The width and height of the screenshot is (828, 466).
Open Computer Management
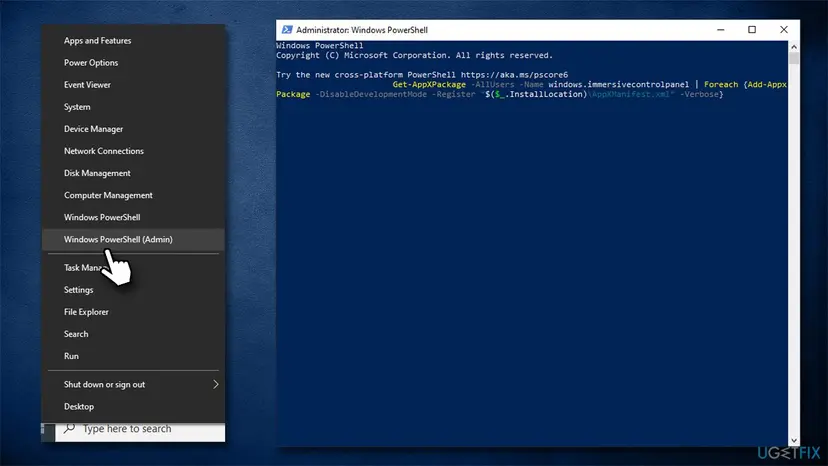tap(133, 195)
